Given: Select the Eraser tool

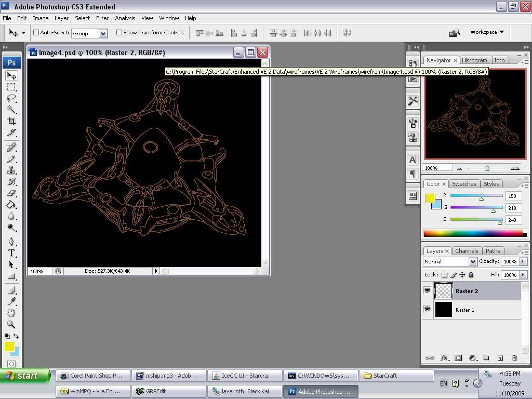Looking at the screenshot, I should (11, 193).
